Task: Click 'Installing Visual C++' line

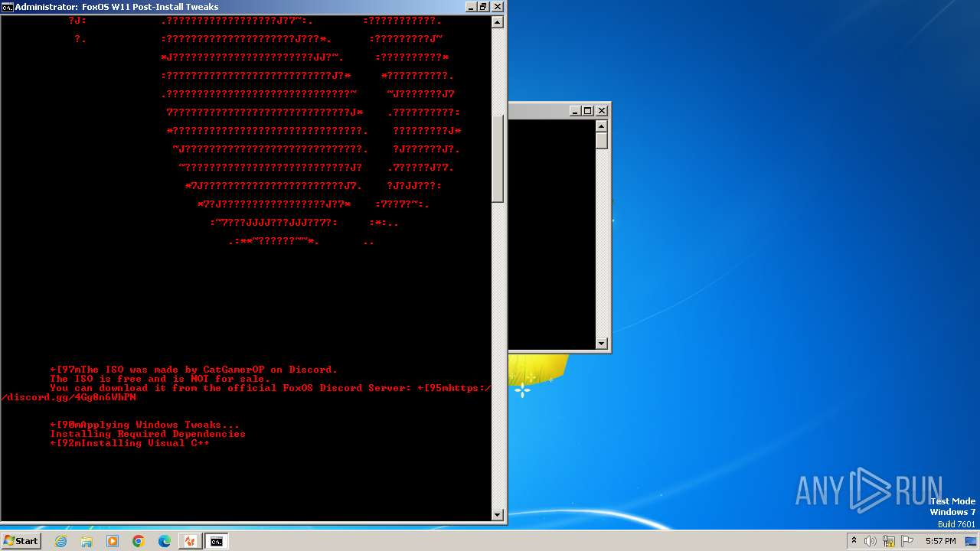Action: pyautogui.click(x=129, y=443)
